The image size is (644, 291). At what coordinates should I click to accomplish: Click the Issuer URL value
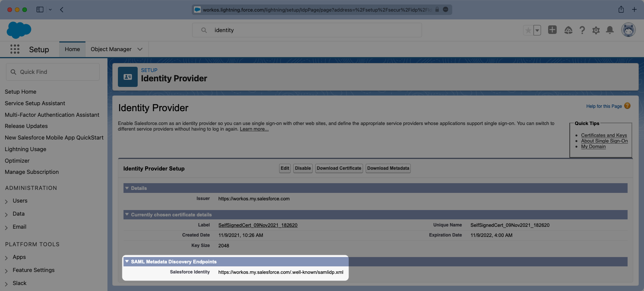[254, 199]
